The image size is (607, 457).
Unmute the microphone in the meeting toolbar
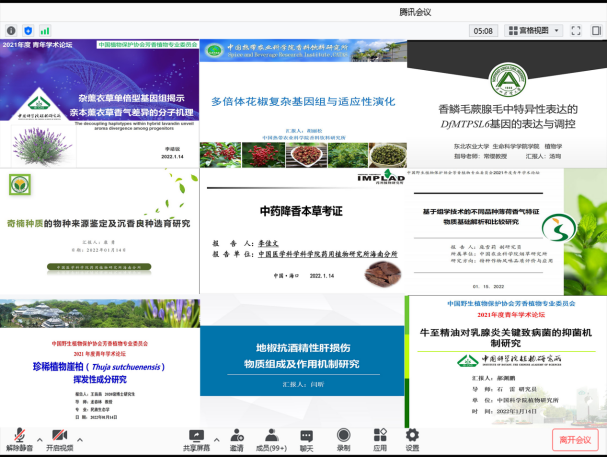pos(17,438)
